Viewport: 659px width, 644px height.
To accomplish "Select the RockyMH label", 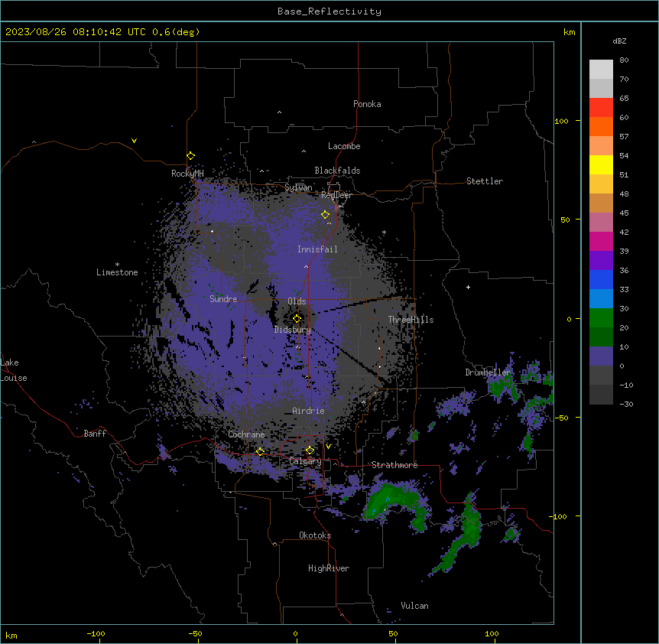I will pyautogui.click(x=187, y=173).
